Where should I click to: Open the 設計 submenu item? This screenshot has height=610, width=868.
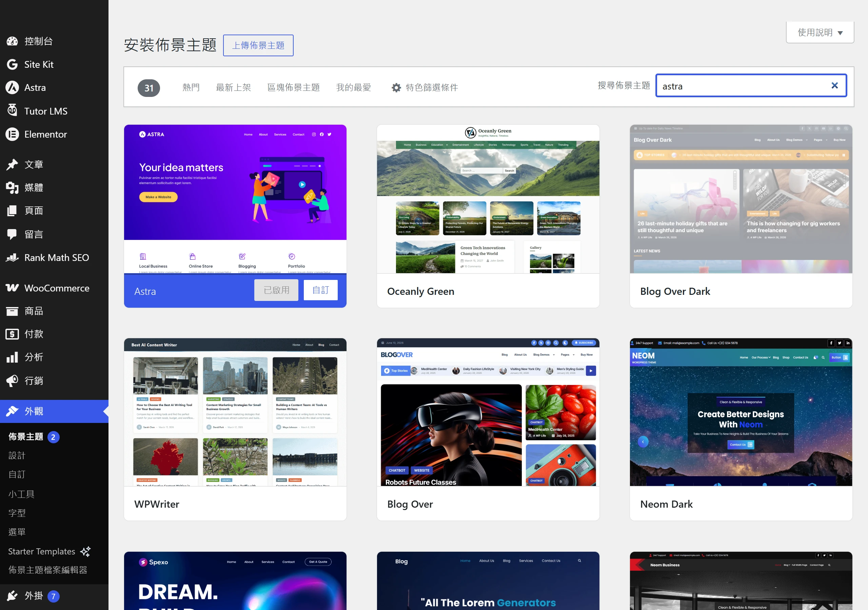[x=17, y=455]
